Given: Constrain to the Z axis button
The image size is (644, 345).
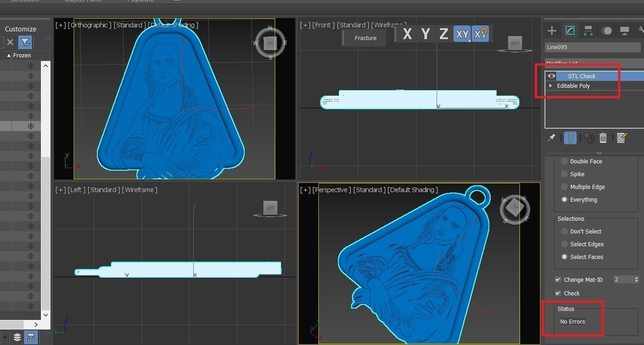Looking at the screenshot, I should point(443,34).
